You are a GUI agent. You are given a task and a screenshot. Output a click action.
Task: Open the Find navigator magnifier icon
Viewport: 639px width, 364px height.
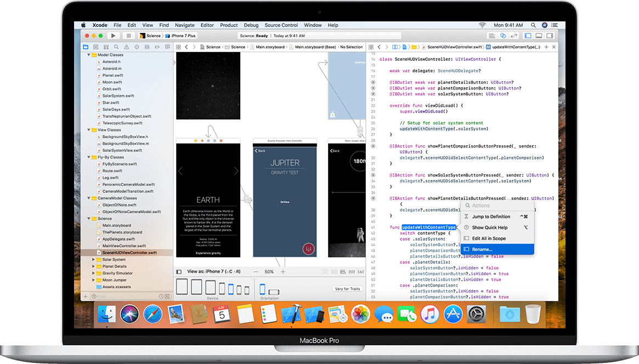point(116,47)
